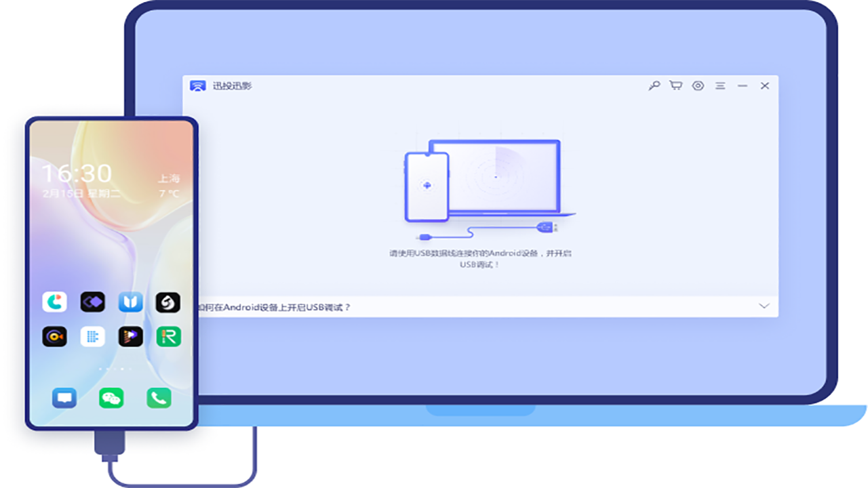
Task: Click the key (activation) icon in title bar
Action: (654, 86)
